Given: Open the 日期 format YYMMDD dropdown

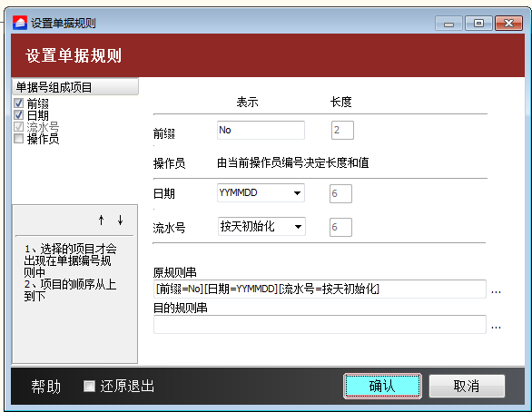Looking at the screenshot, I should tap(261, 193).
